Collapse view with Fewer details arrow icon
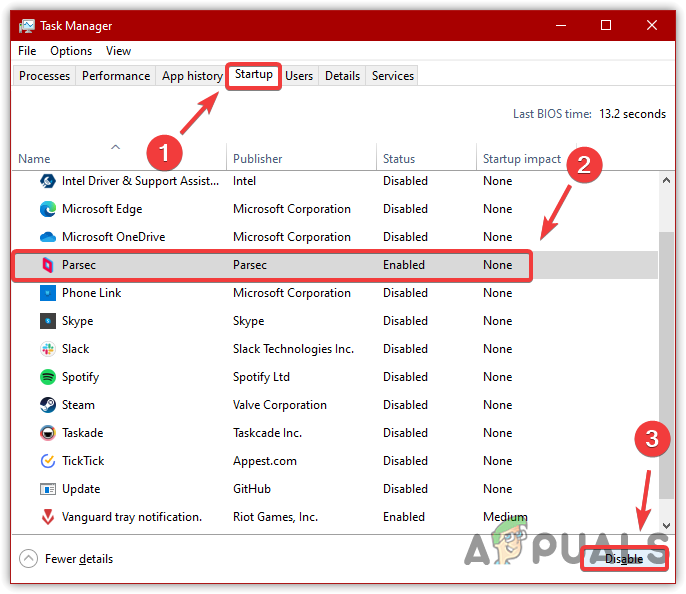This screenshot has height=594, width=686. tap(28, 559)
